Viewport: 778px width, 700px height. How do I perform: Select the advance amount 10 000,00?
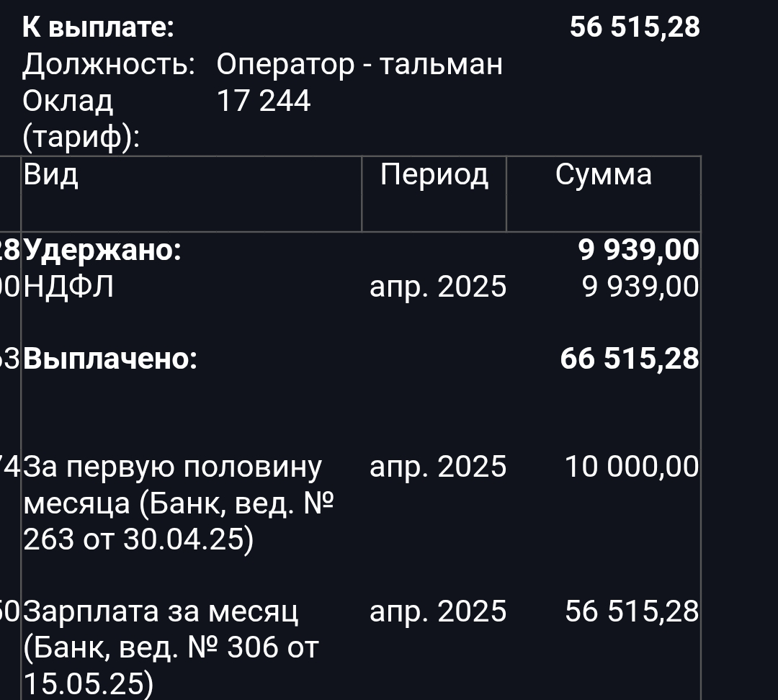click(631, 467)
